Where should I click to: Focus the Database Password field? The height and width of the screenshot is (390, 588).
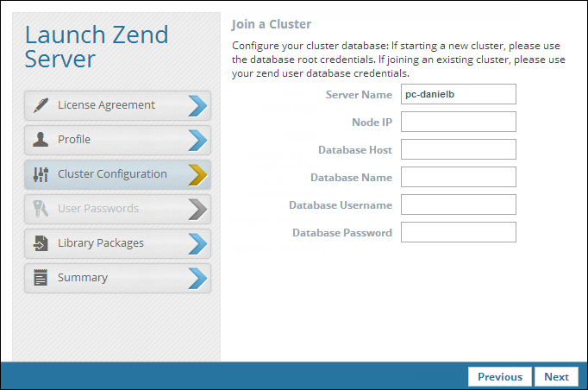point(458,232)
